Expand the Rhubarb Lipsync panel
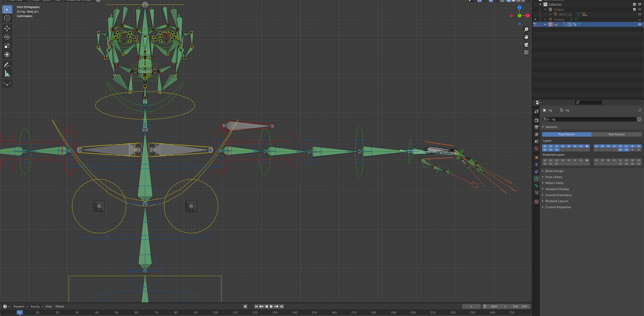Image resolution: width=644 pixels, height=316 pixels. coord(557,201)
